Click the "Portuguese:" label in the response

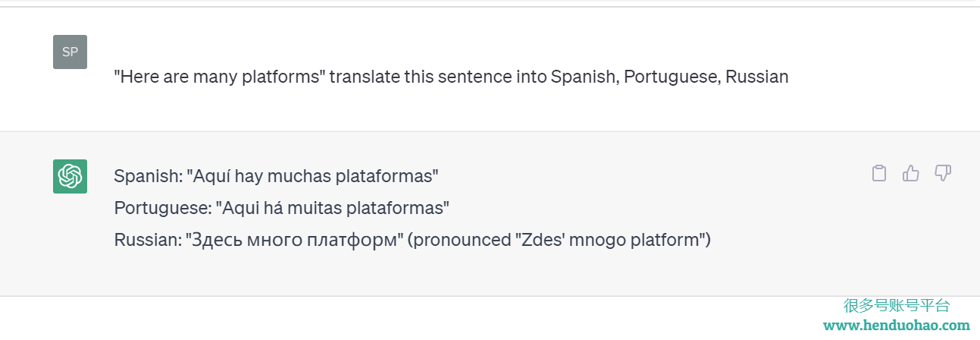pos(162,208)
